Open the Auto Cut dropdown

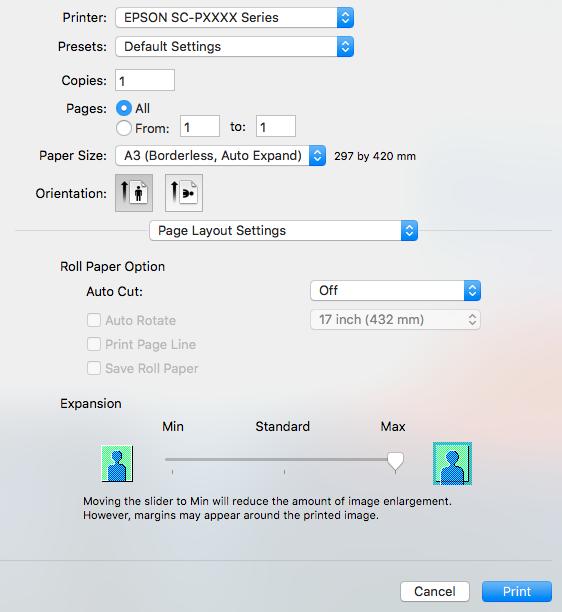click(x=395, y=290)
